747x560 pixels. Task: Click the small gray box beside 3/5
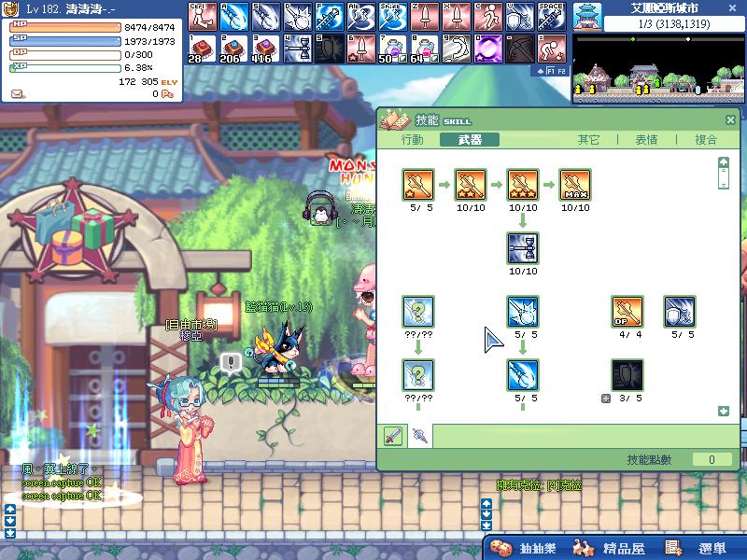coord(606,399)
